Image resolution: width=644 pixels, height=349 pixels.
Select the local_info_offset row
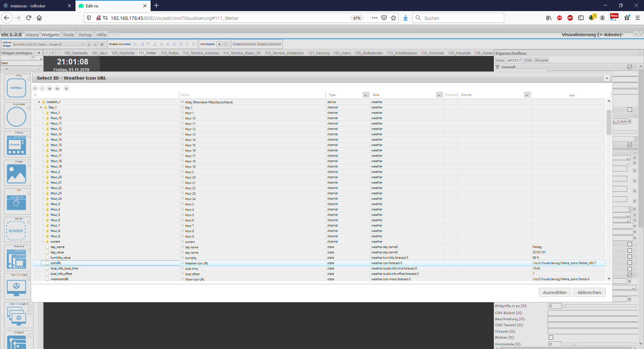coord(319,274)
